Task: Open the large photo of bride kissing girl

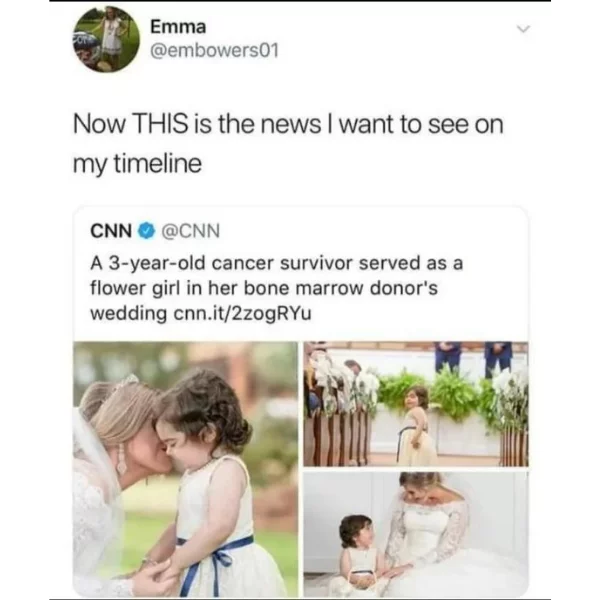Action: 185,469
